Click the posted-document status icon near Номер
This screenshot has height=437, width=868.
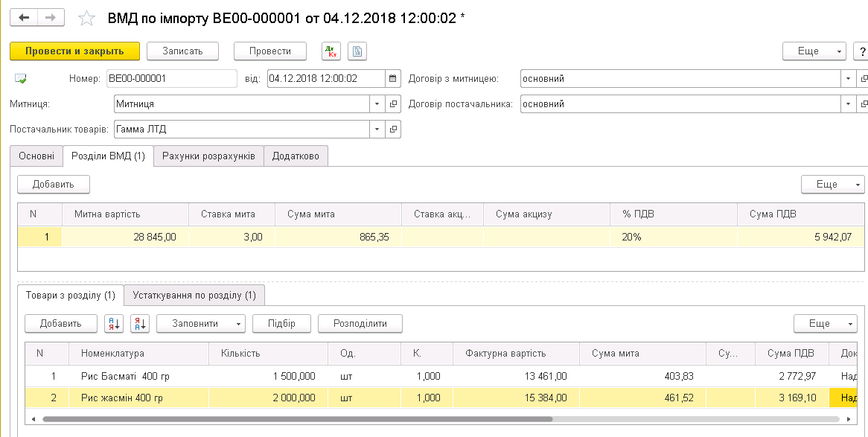click(21, 79)
